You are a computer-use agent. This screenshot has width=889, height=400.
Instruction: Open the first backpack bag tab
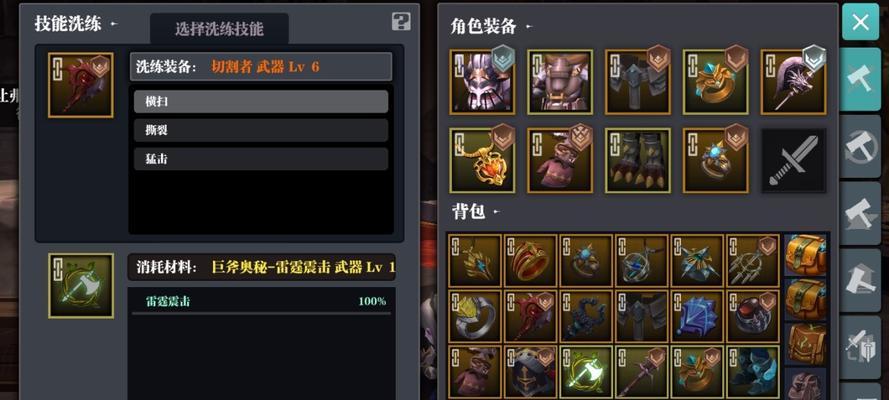pyautogui.click(x=806, y=255)
